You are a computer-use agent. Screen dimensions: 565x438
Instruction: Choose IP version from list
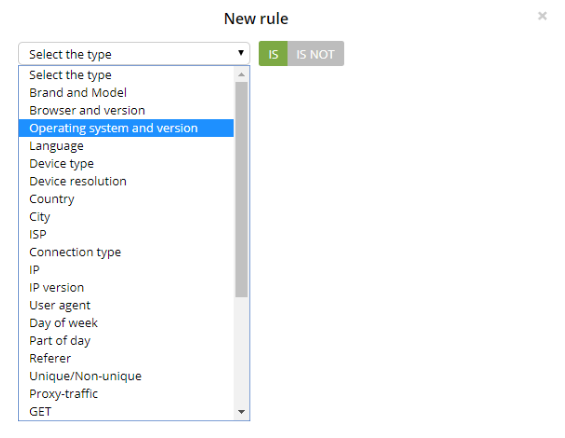tap(126, 287)
